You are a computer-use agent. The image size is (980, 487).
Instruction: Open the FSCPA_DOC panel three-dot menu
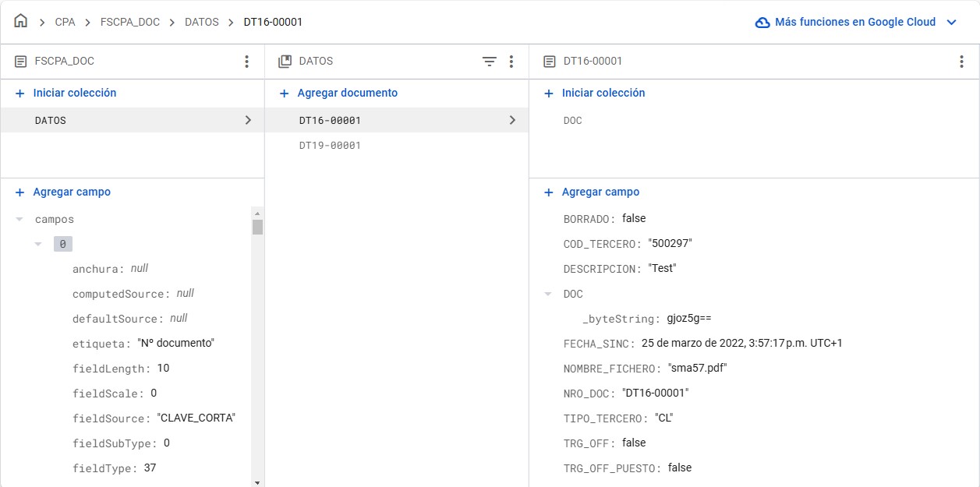[x=246, y=62]
